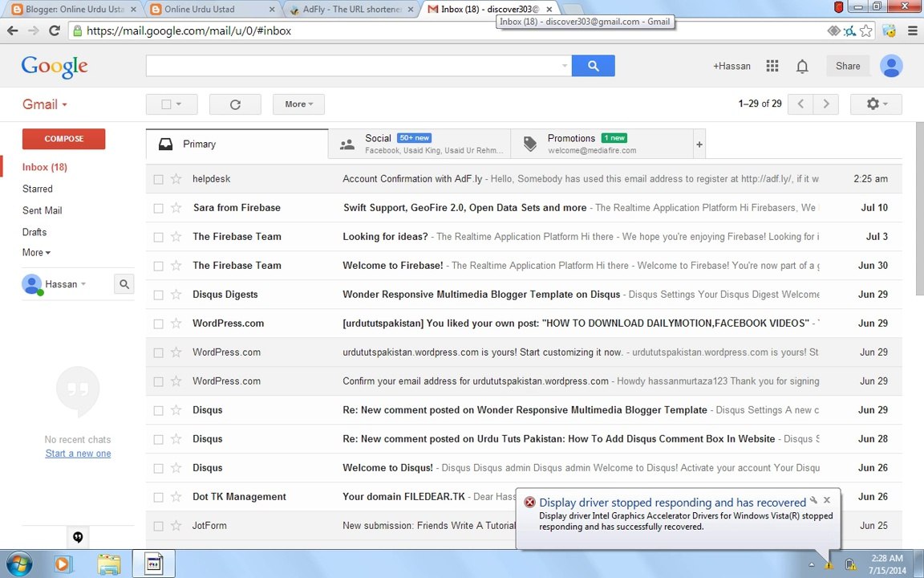The image size is (924, 578).
Task: Check the Dot TK Management checkbox
Action: 158,497
